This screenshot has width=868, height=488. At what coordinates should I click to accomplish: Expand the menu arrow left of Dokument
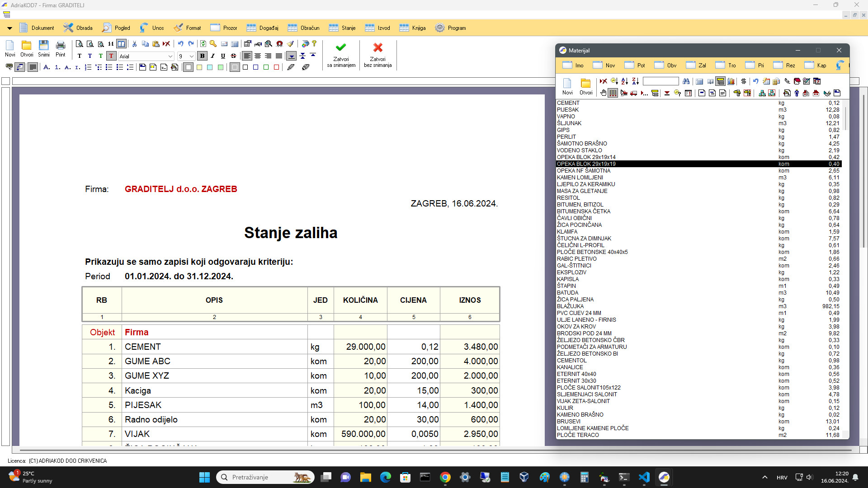(9, 28)
